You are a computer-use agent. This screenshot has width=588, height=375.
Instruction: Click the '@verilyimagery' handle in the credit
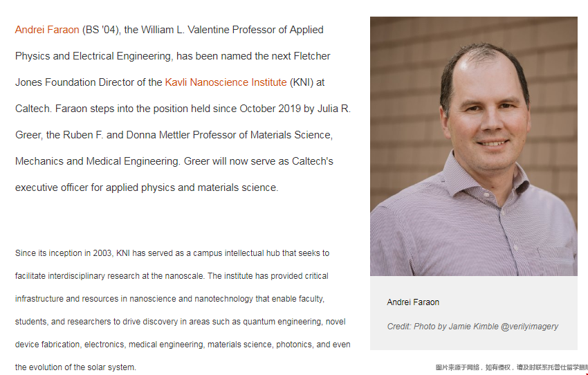(x=529, y=327)
